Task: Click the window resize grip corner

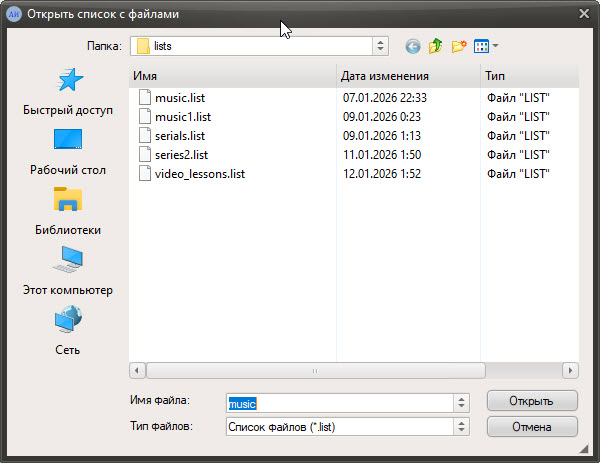Action: 583,448
